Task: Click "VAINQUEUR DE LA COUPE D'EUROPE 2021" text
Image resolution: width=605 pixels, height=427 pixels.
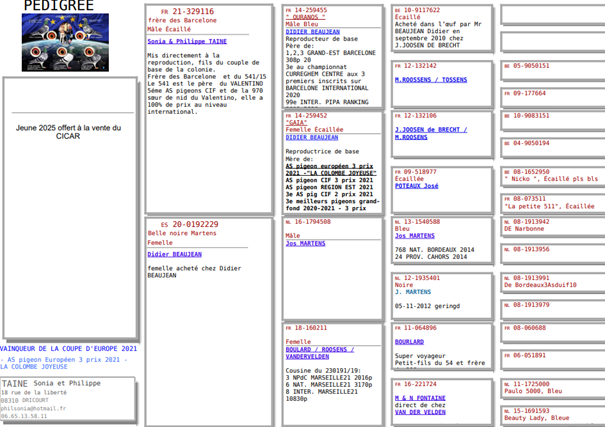Action: point(68,349)
